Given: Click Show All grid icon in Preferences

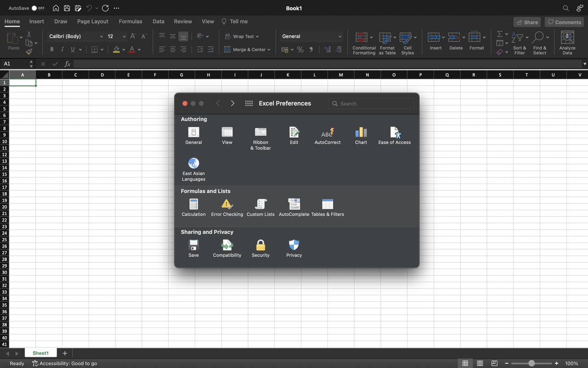Looking at the screenshot, I should pos(249,103).
